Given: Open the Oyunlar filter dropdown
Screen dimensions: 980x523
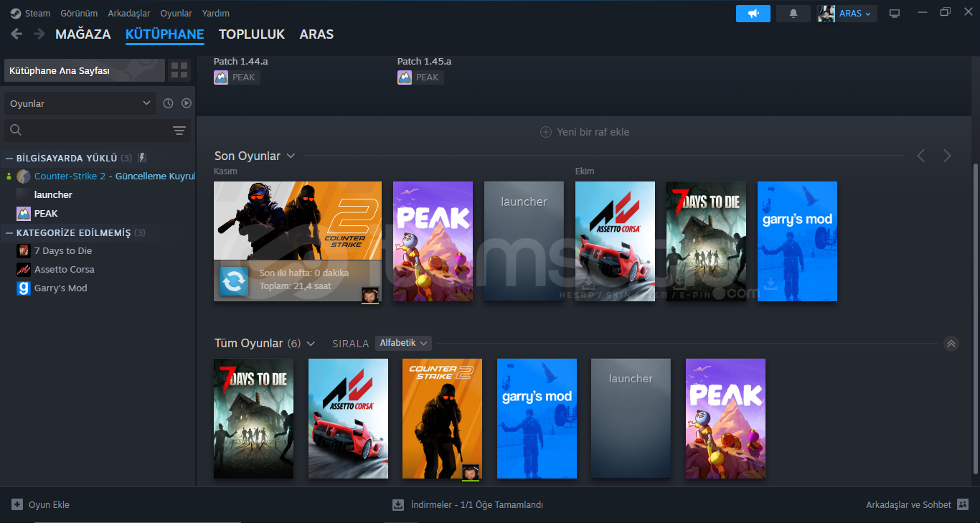Looking at the screenshot, I should 79,103.
